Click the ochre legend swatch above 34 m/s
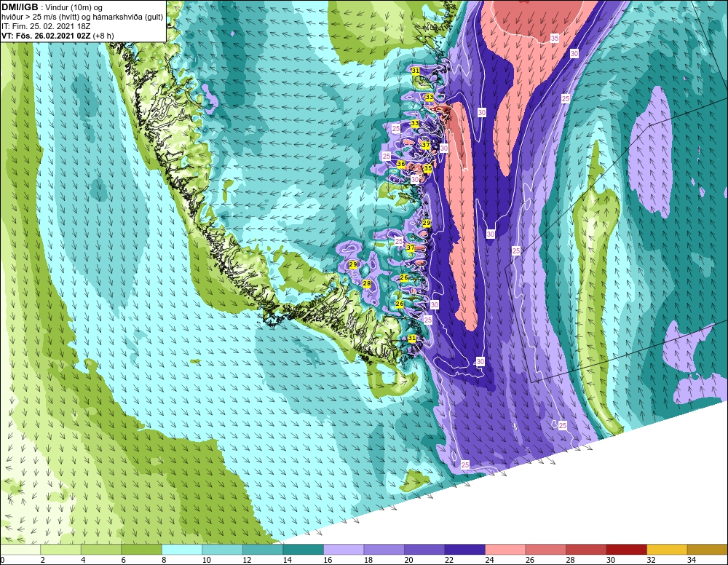 [707, 550]
